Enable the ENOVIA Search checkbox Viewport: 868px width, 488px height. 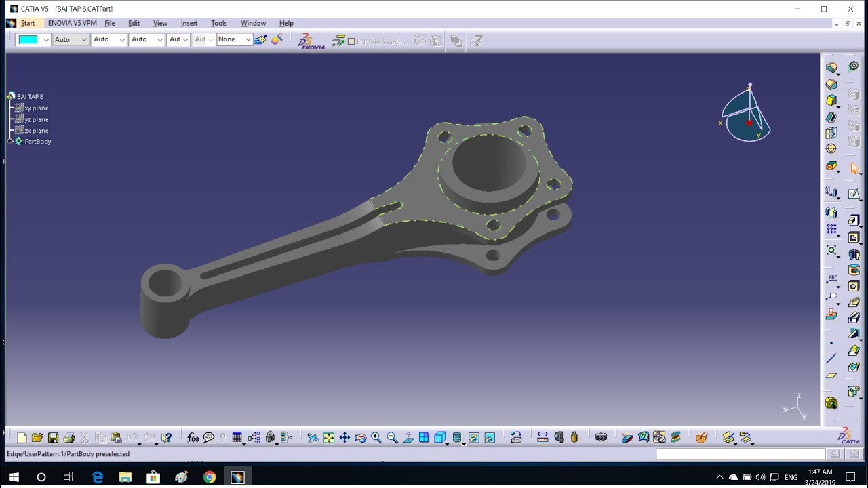[x=351, y=41]
